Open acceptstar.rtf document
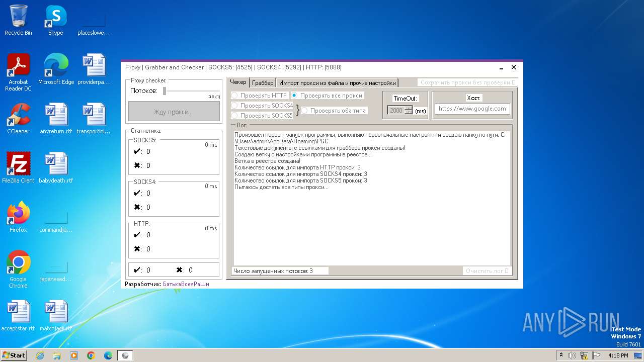Viewport: 644px width, 362px height. tap(18, 315)
